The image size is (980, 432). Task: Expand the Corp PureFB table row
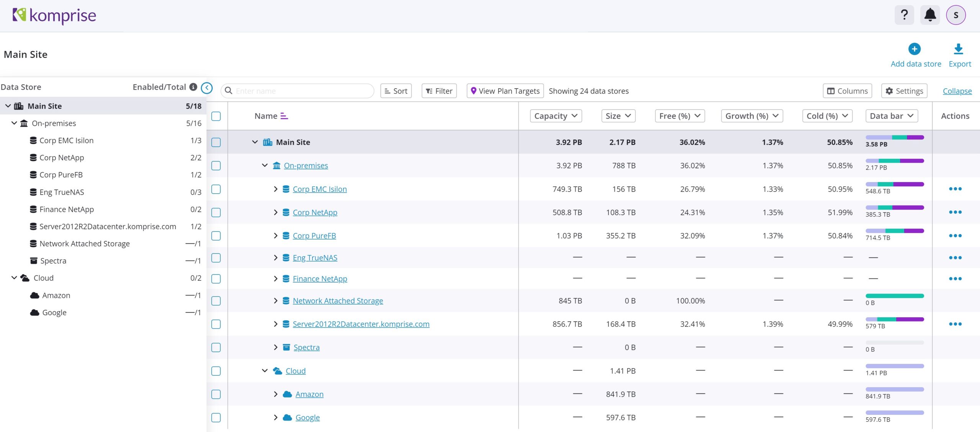tap(276, 236)
